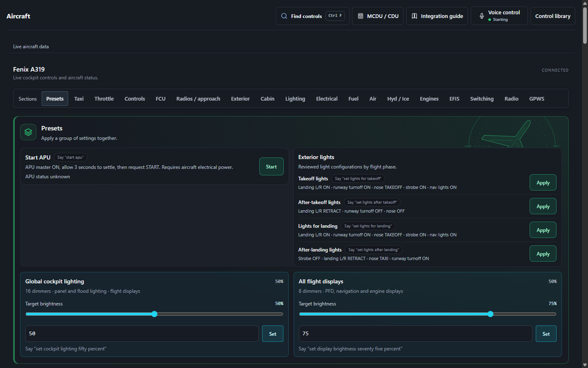Click the "Global cockpit lighting" heading
The width and height of the screenshot is (588, 368).
click(55, 281)
